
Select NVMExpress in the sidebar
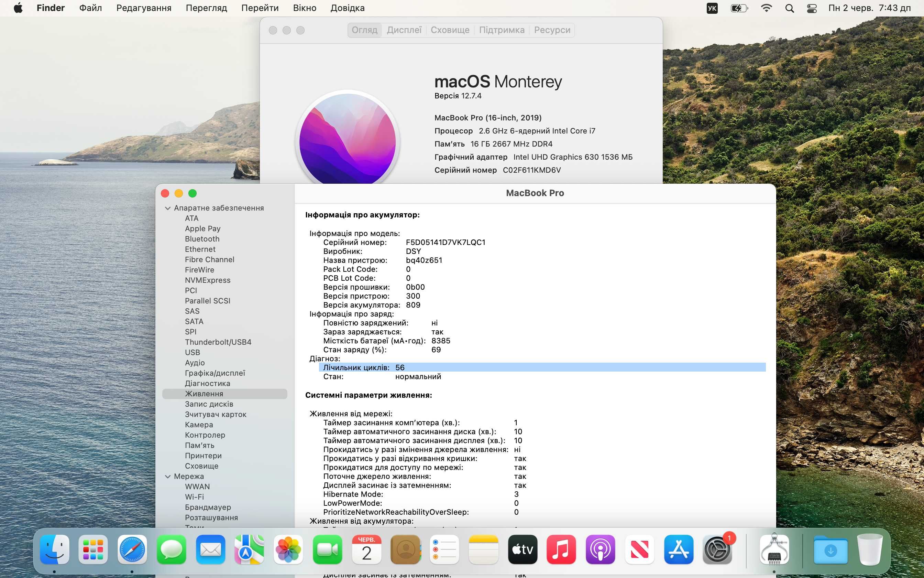tap(208, 280)
